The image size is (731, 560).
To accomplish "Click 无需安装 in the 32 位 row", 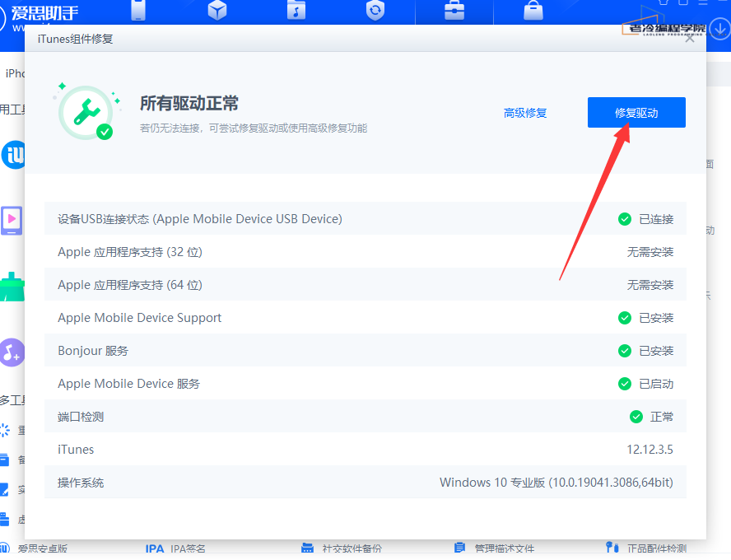I will point(650,252).
